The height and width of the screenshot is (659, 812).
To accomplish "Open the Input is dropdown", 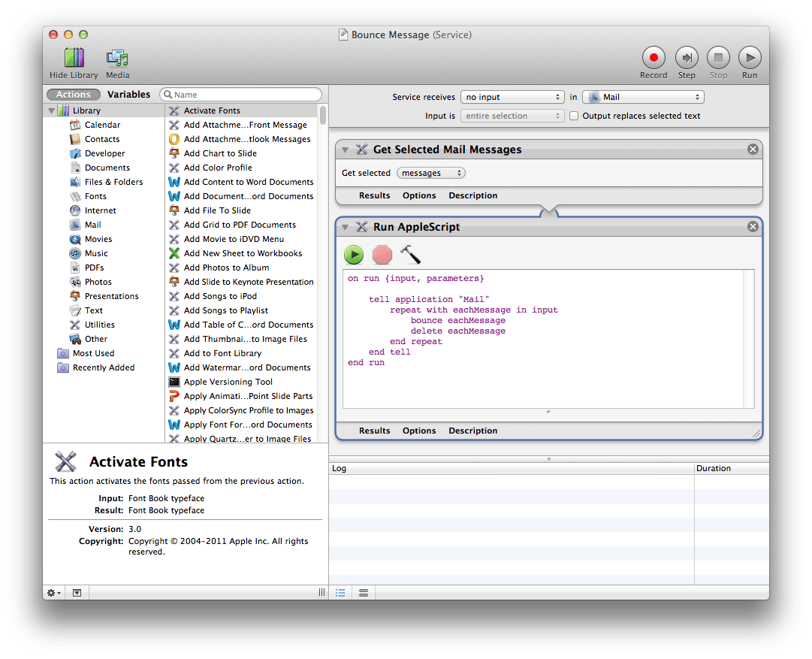I will pos(512,116).
